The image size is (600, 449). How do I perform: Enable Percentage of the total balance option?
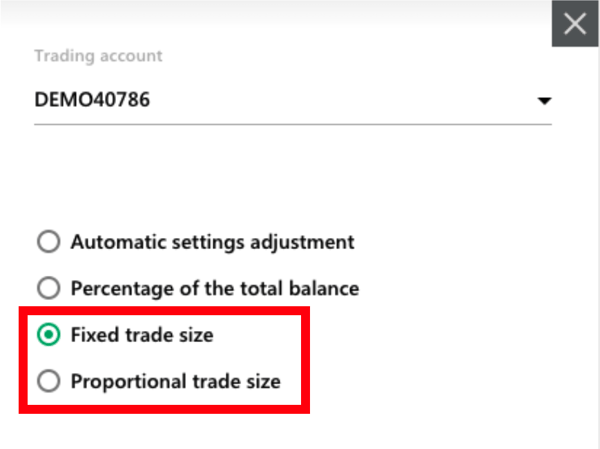(x=48, y=289)
